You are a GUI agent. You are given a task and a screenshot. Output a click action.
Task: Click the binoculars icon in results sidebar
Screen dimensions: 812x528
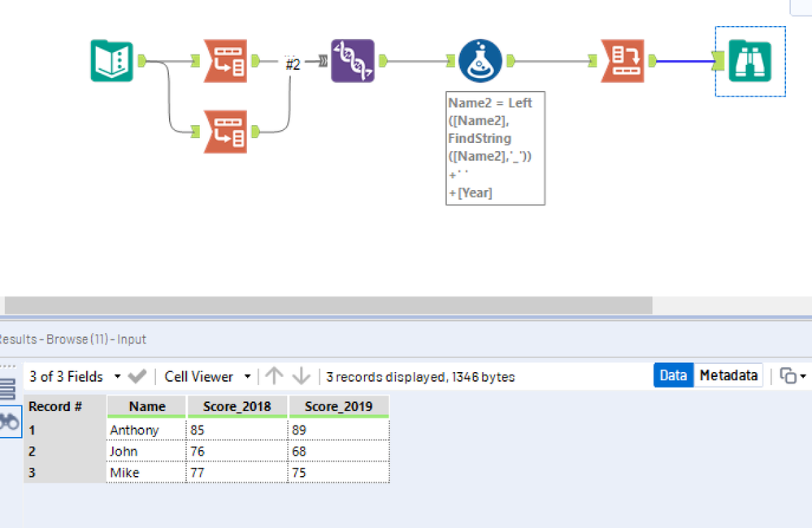coord(9,422)
